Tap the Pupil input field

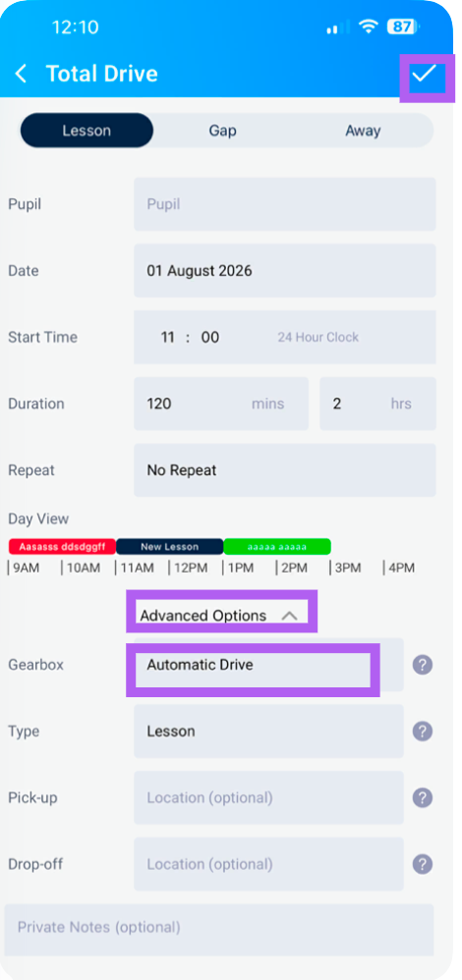coord(285,204)
